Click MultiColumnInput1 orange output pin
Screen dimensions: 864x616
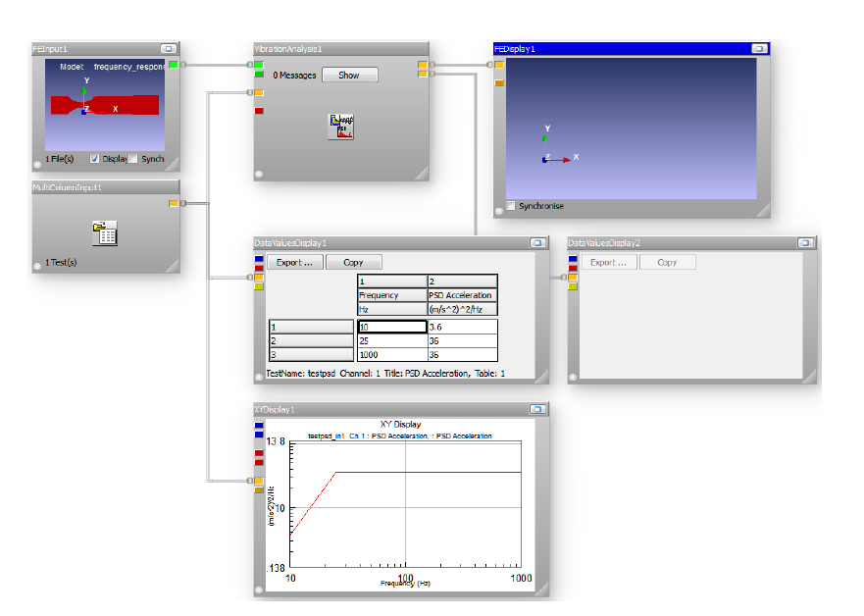coord(174,204)
